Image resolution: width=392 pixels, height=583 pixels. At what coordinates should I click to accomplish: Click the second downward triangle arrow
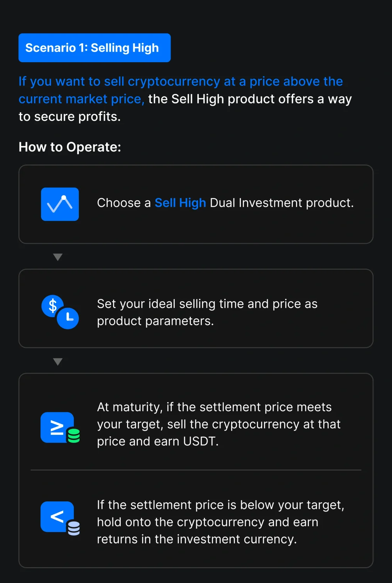point(57,362)
